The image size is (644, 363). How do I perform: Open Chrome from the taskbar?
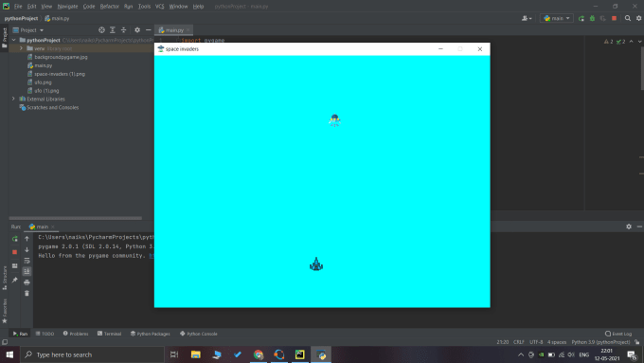click(x=259, y=354)
